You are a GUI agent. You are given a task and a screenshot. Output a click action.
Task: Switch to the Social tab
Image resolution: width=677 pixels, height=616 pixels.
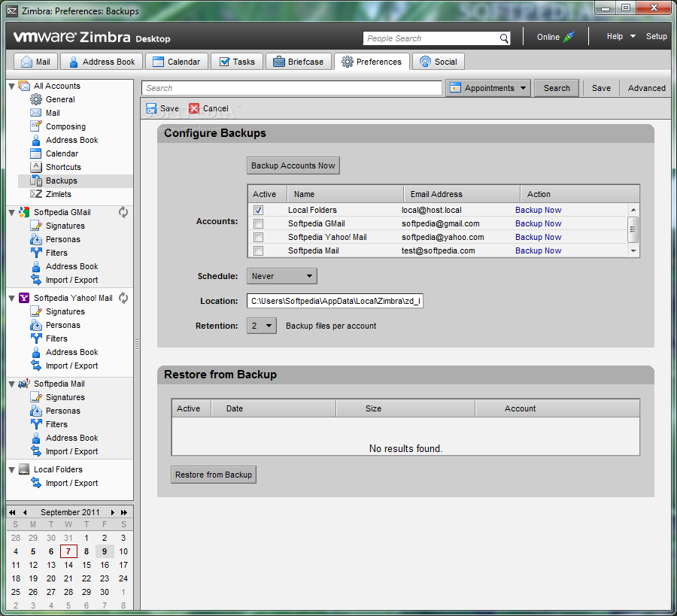439,62
